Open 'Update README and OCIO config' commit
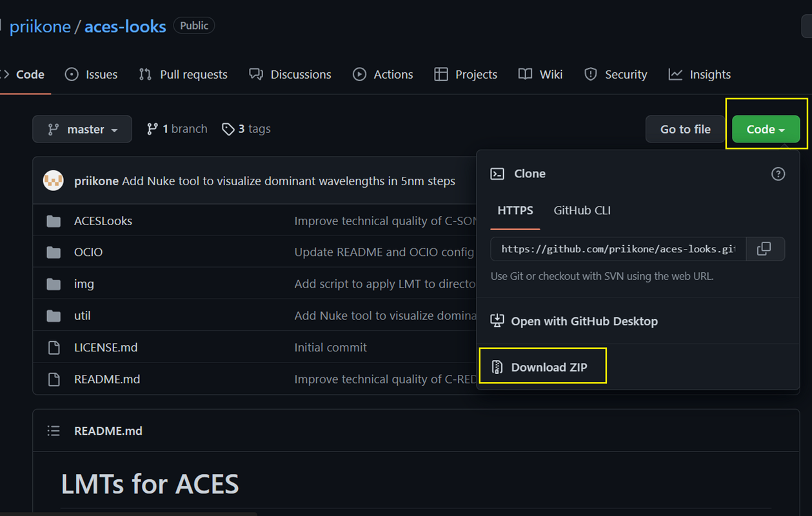The image size is (812, 516). click(384, 252)
